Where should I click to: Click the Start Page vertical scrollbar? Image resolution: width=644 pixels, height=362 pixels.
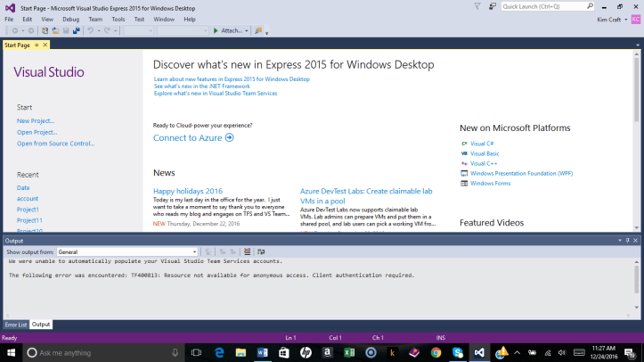(639, 134)
